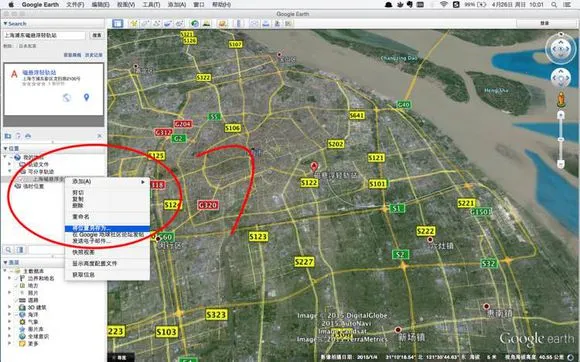Click the Add Polygon toolbar icon
Screen dimensions: 580x362
pyautogui.click(x=145, y=24)
